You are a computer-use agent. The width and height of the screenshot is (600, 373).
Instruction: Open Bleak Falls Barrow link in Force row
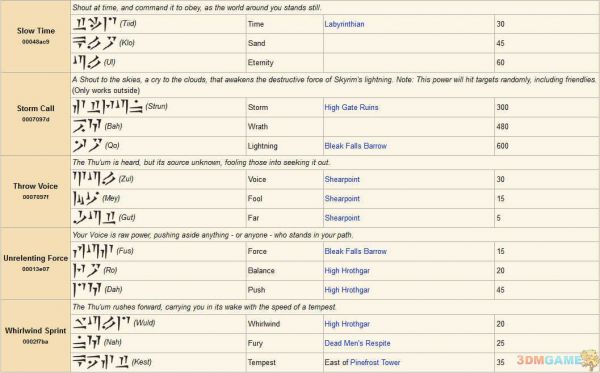pyautogui.click(x=355, y=251)
